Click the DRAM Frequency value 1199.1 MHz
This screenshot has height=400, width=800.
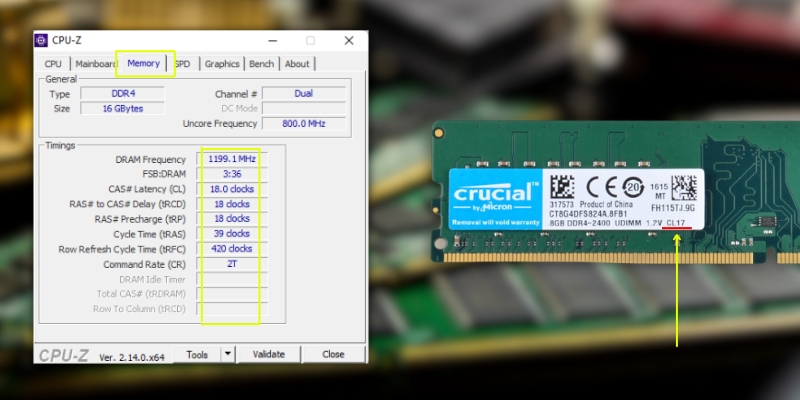point(232,159)
